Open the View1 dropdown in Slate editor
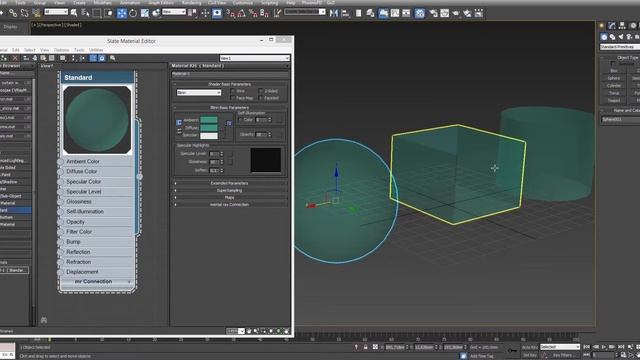This screenshot has height=360, width=640. [x=254, y=58]
